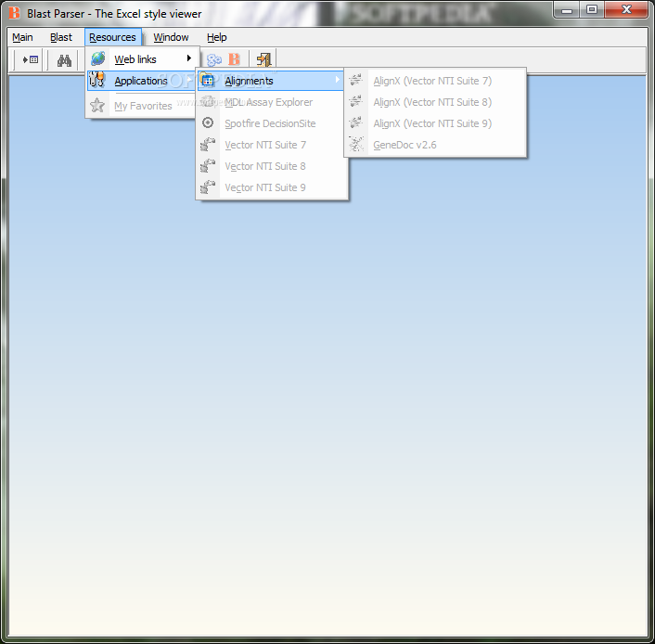Launch Spotfire DecisionSite
The width and height of the screenshot is (655, 644).
point(271,123)
